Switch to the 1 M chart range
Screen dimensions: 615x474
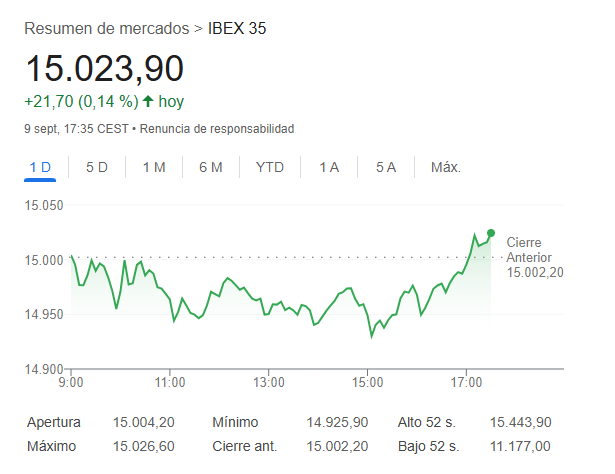click(x=153, y=167)
